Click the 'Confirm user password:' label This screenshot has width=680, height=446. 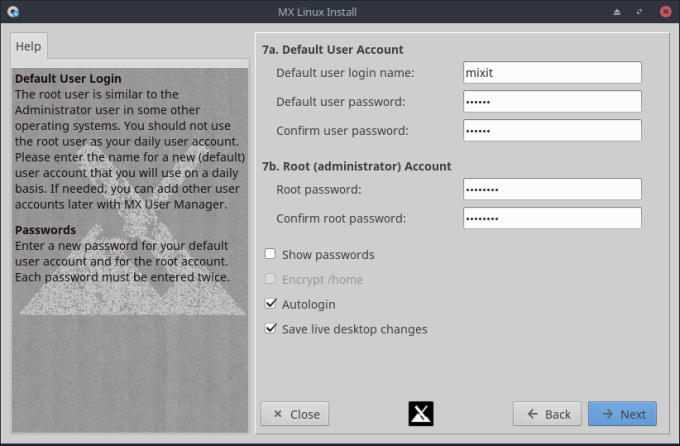(x=343, y=131)
